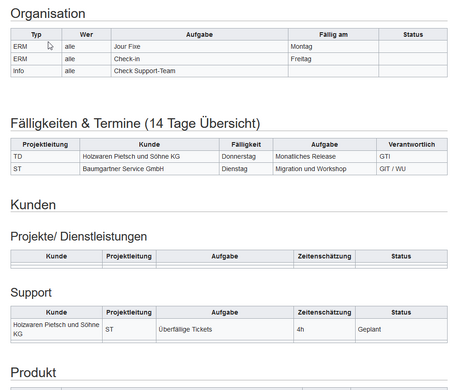Click "Status" header in the Support table
The height and width of the screenshot is (390, 460).
(401, 313)
